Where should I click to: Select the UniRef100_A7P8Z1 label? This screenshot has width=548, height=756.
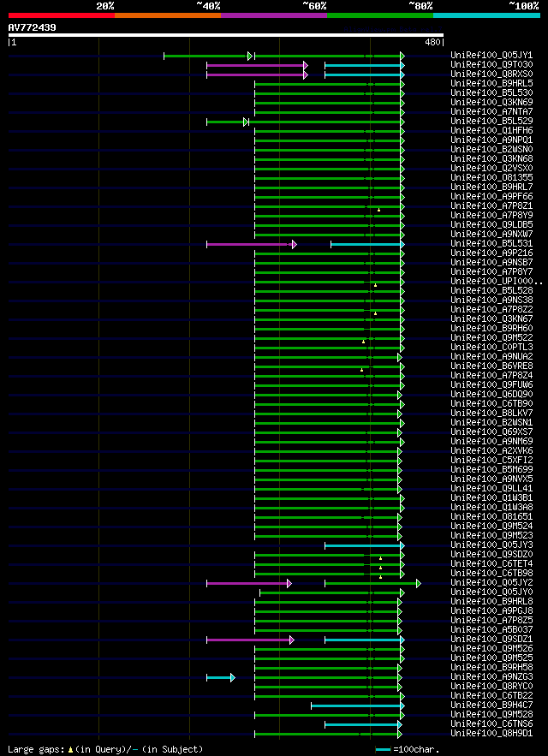coord(491,205)
